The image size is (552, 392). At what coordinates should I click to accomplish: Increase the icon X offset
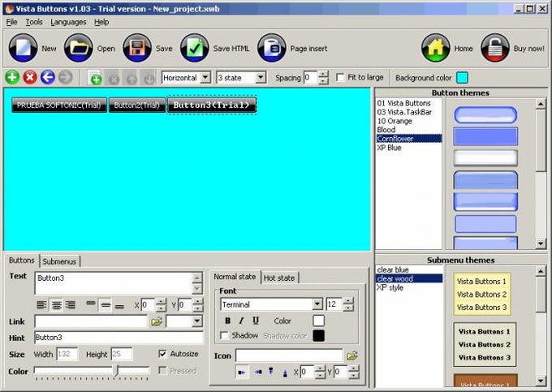tap(320, 368)
